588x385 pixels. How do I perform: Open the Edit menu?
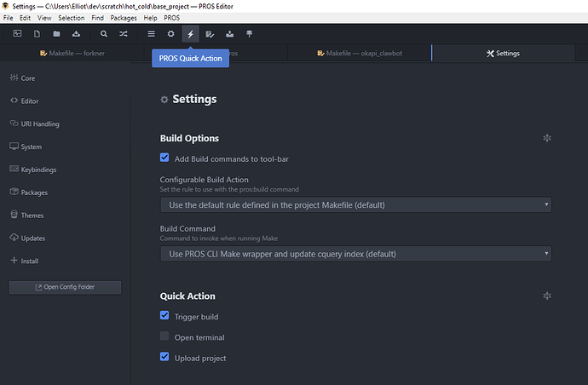25,18
